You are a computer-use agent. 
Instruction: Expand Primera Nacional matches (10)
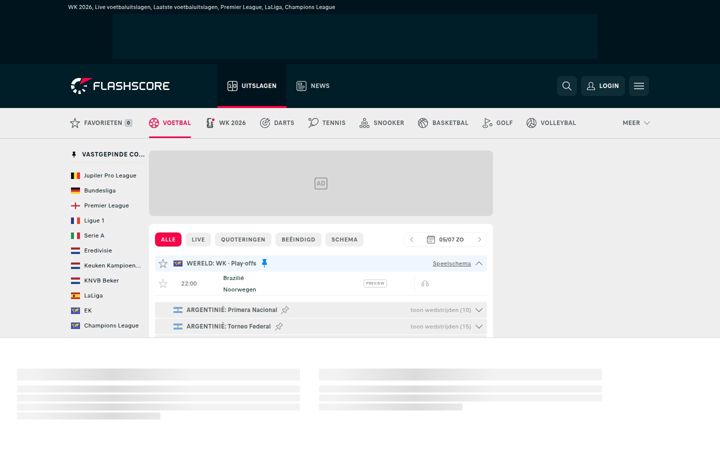click(446, 310)
